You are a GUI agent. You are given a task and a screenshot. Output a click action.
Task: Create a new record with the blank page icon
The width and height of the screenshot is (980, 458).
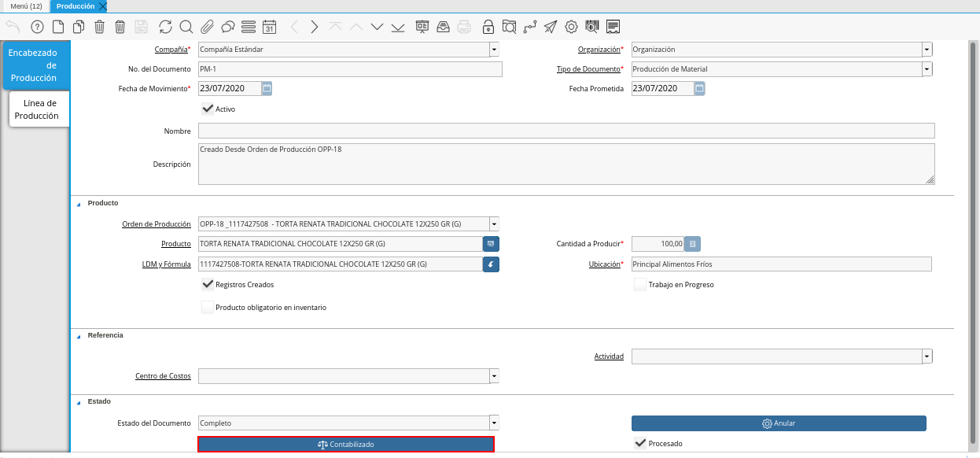58,27
